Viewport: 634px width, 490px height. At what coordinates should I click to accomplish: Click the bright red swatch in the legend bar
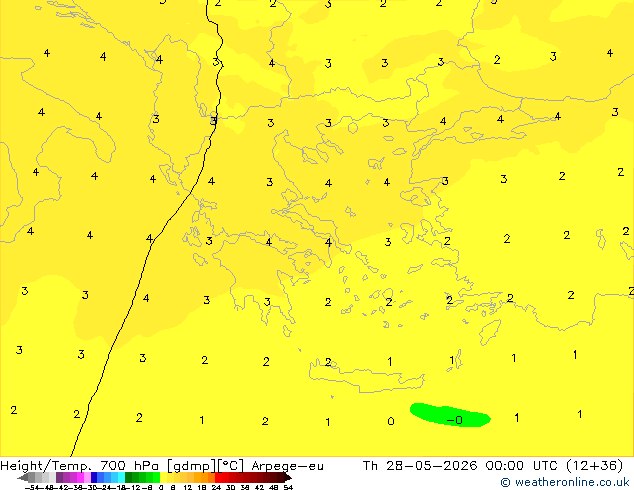[218, 477]
